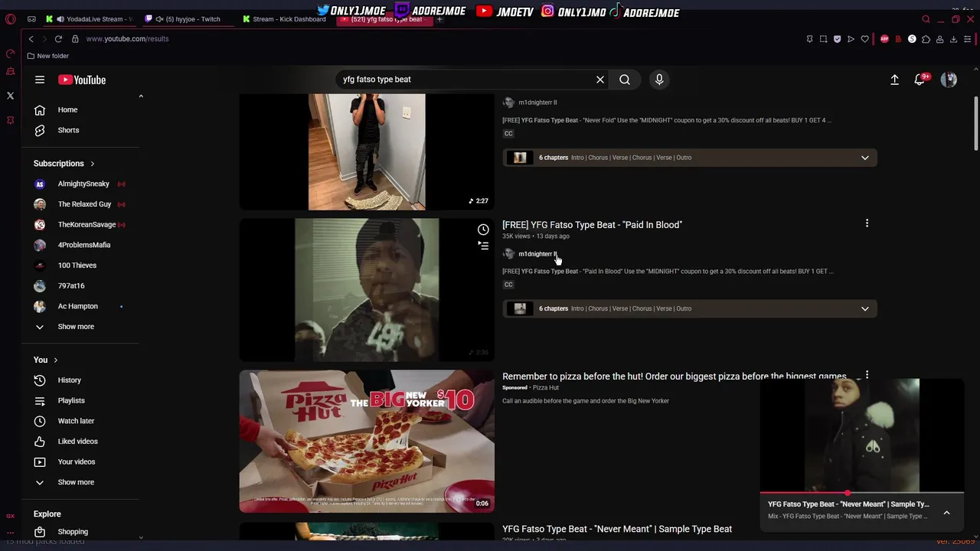The image size is (980, 551).
Task: Open the upload/create icon in YouTube header
Action: click(x=894, y=80)
